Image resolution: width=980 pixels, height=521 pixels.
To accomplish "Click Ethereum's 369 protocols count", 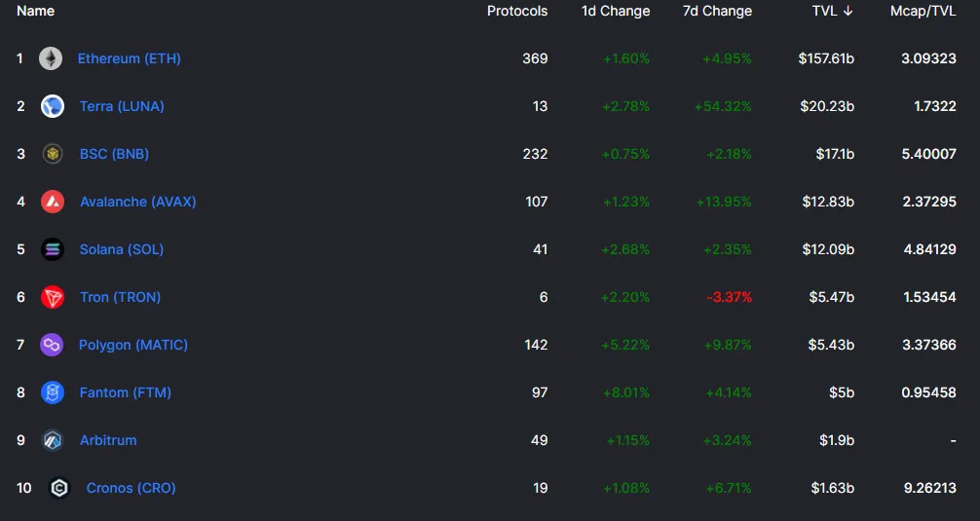I will pyautogui.click(x=535, y=58).
